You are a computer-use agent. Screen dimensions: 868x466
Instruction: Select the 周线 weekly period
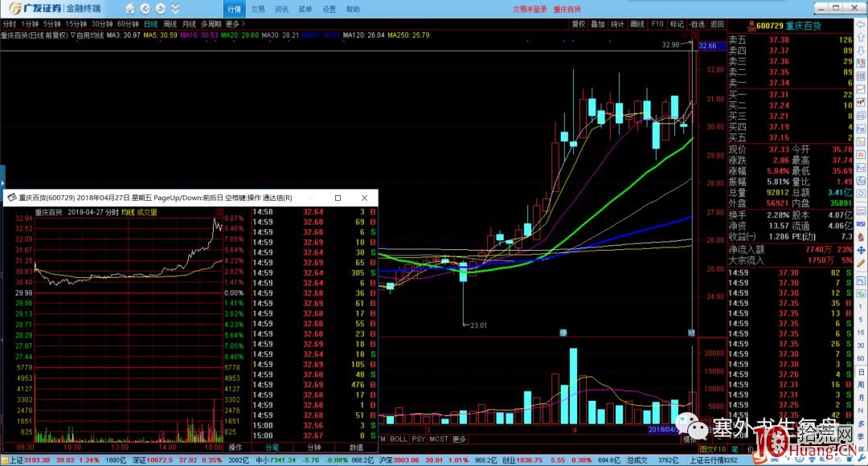pos(170,24)
